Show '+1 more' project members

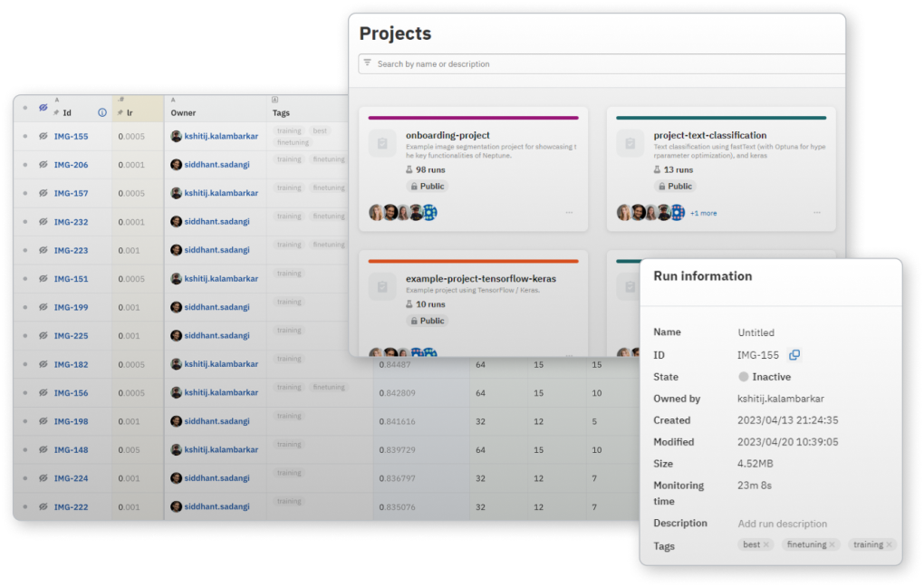coord(703,214)
